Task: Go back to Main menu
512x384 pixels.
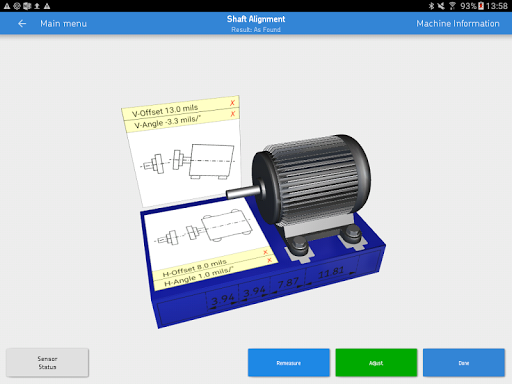Action: pos(63,23)
